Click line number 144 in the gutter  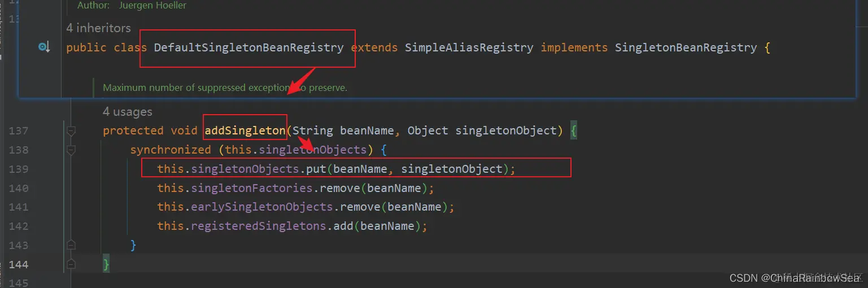click(x=19, y=264)
